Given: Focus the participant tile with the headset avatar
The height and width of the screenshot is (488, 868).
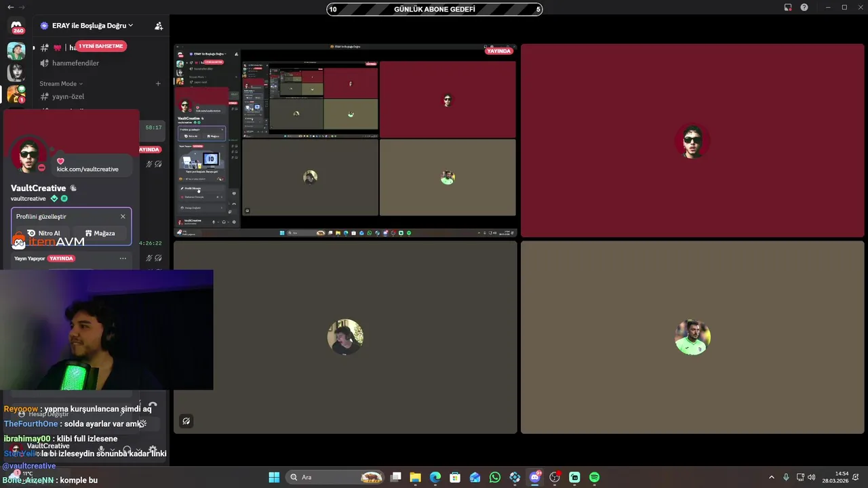Looking at the screenshot, I should pyautogui.click(x=345, y=338).
